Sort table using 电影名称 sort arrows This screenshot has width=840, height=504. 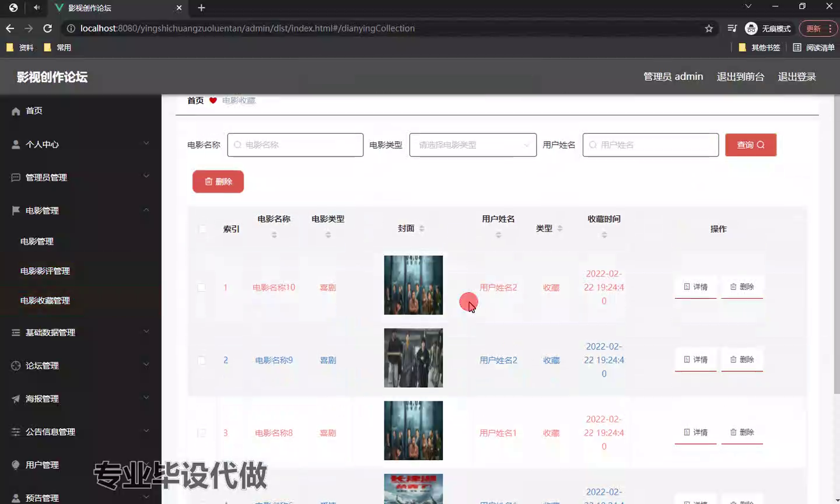[274, 235]
